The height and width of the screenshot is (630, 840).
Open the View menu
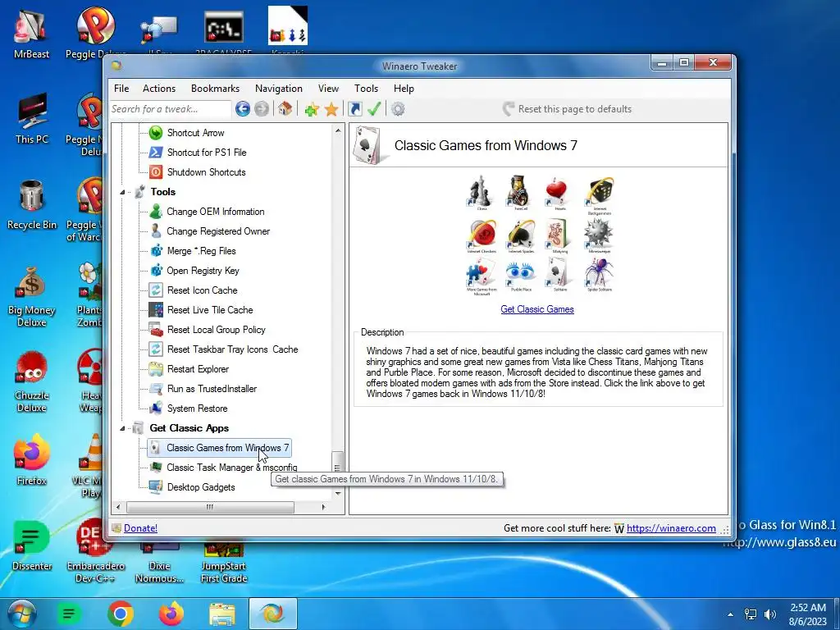(x=328, y=89)
